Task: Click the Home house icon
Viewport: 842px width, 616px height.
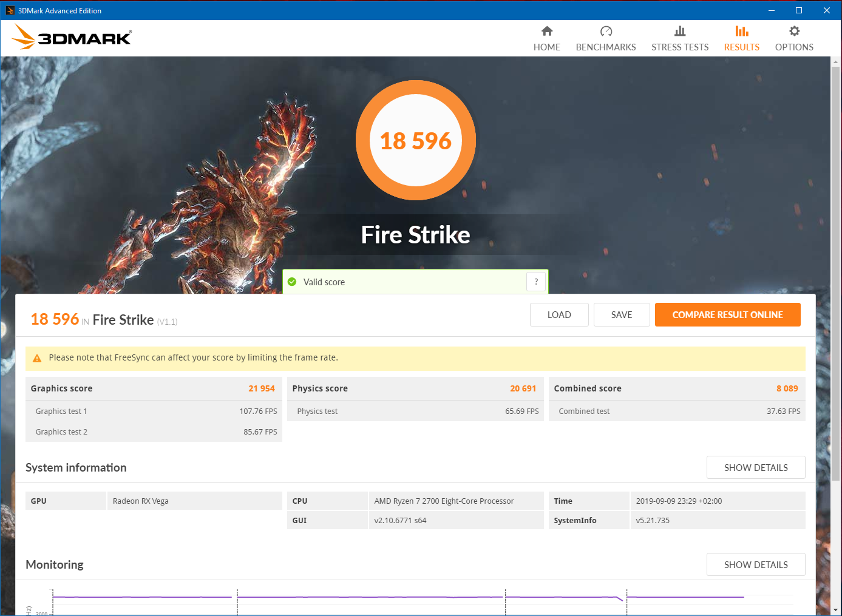Action: [x=547, y=31]
